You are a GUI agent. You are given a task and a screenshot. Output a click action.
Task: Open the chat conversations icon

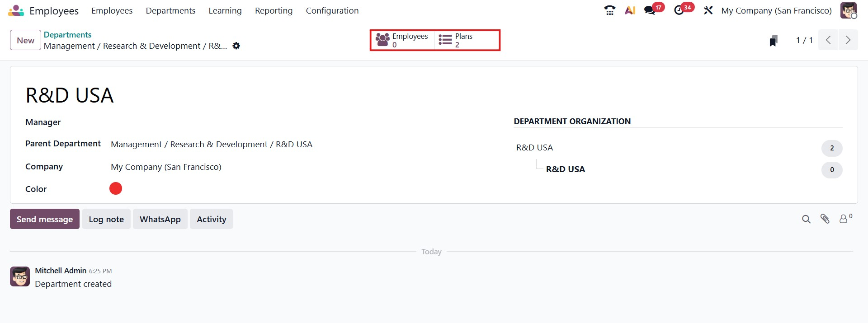[650, 10]
